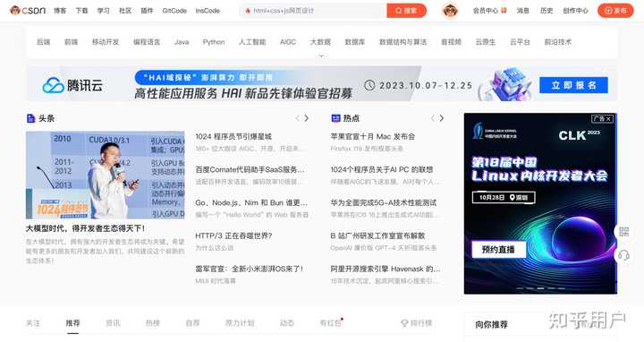Select the 编程语言 category
This screenshot has height=342, width=644.
(x=147, y=42)
